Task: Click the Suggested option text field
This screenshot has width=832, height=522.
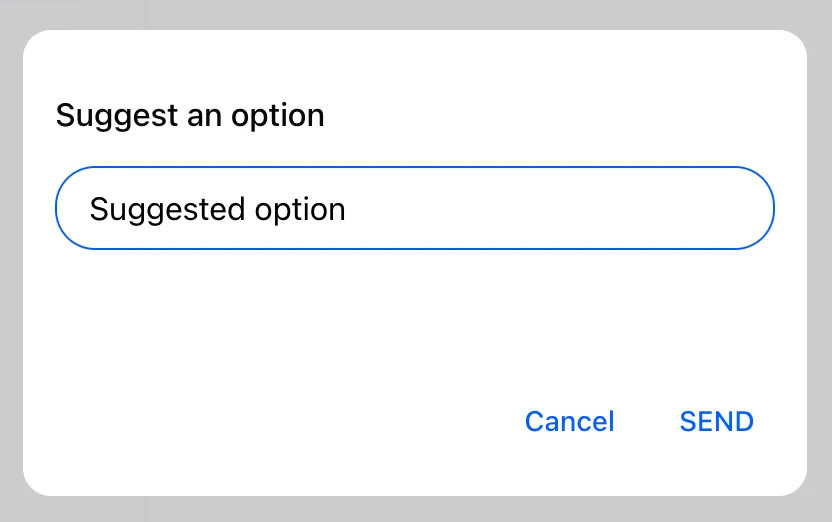Action: pyautogui.click(x=414, y=208)
